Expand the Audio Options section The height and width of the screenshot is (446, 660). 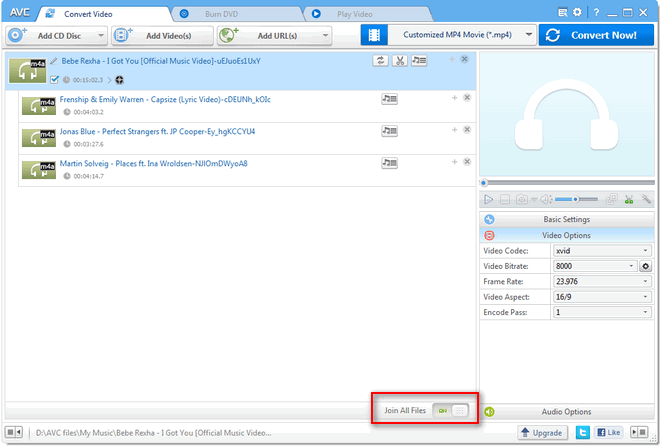(x=567, y=411)
